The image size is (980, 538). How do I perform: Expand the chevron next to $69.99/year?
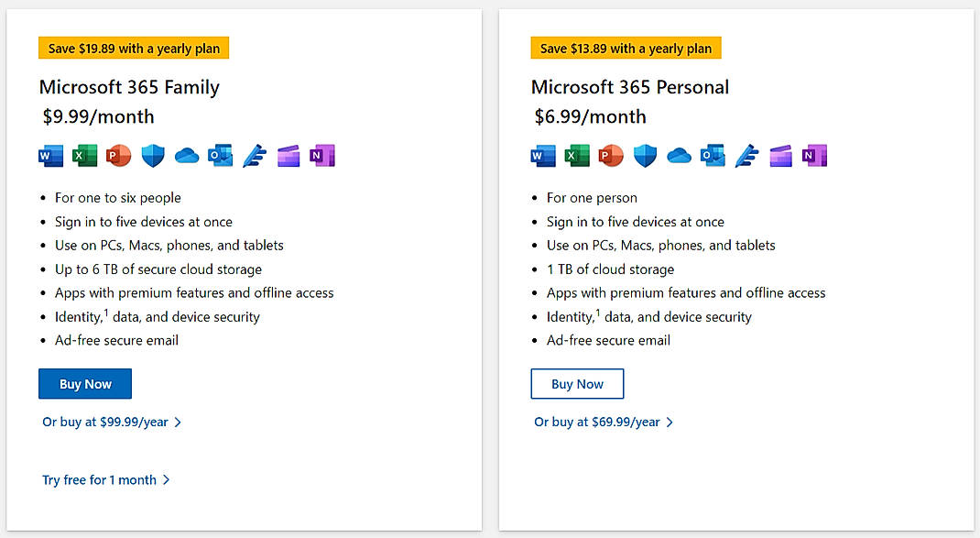tap(670, 422)
